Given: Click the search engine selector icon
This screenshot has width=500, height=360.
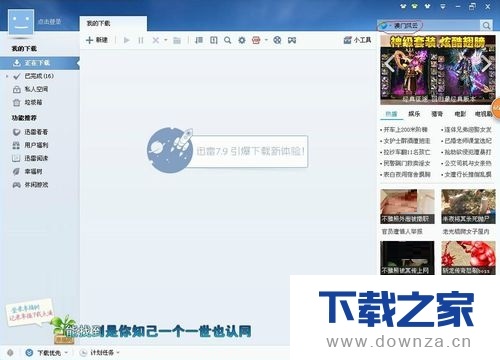Looking at the screenshot, I should click(384, 25).
